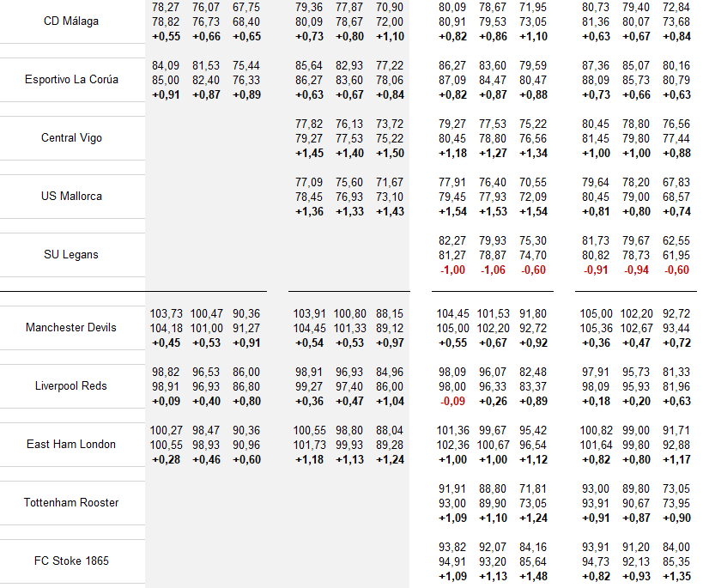Viewport: 703px width, 588px height.
Task: Choose the SU Legans row label
Action: pos(71,254)
